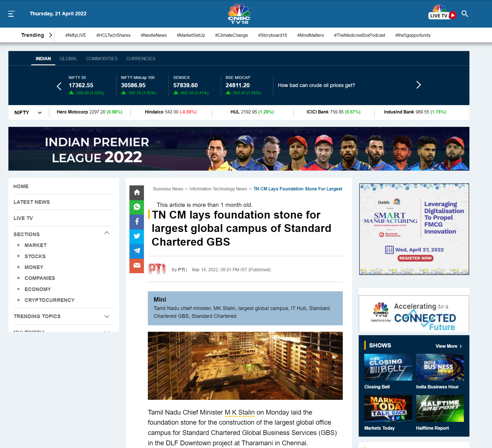This screenshot has width=492, height=448.
Task: Open the crude oil prices headline
Action: (316, 85)
